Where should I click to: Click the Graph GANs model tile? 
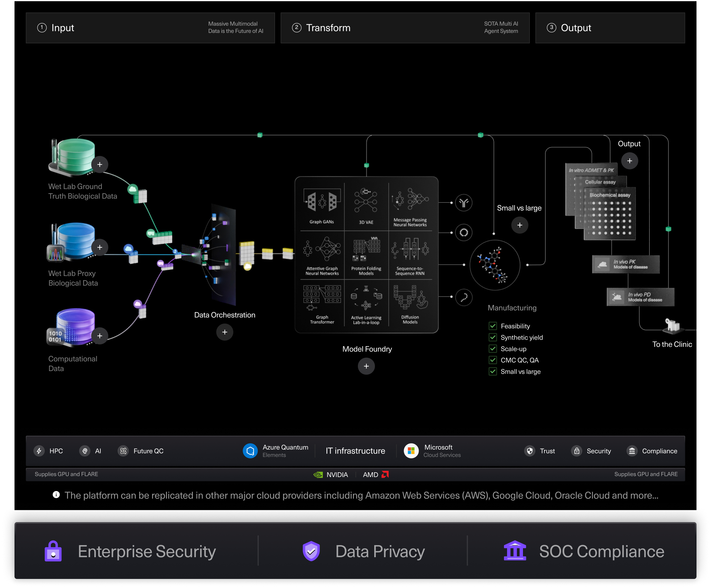pos(322,206)
